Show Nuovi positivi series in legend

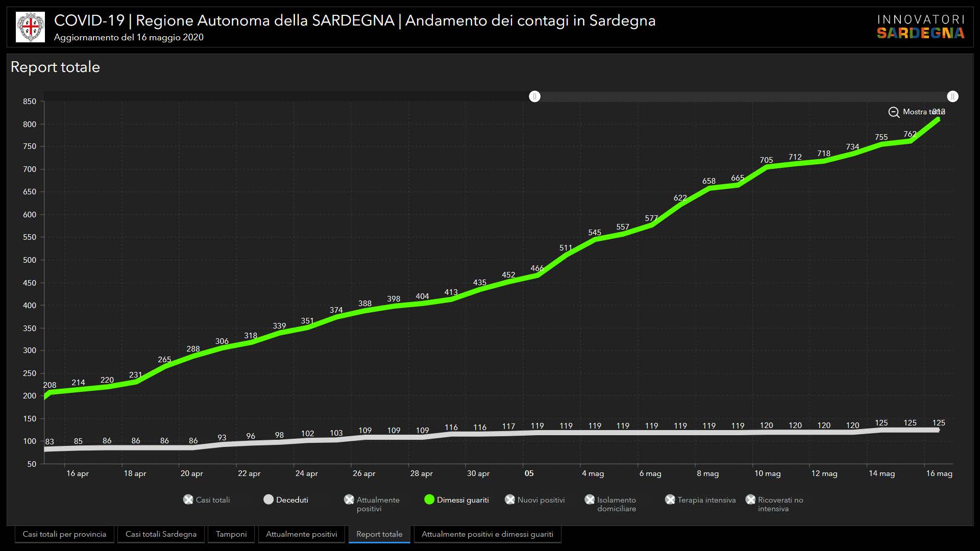(x=510, y=499)
